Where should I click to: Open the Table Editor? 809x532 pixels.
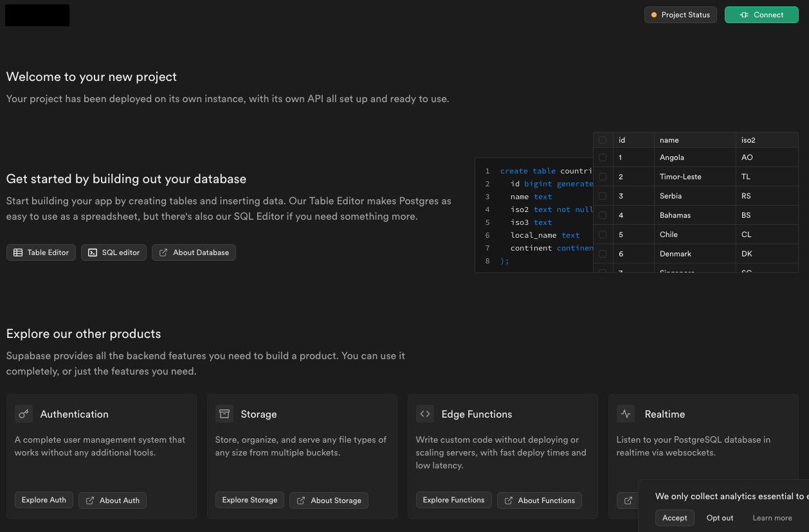pos(41,253)
